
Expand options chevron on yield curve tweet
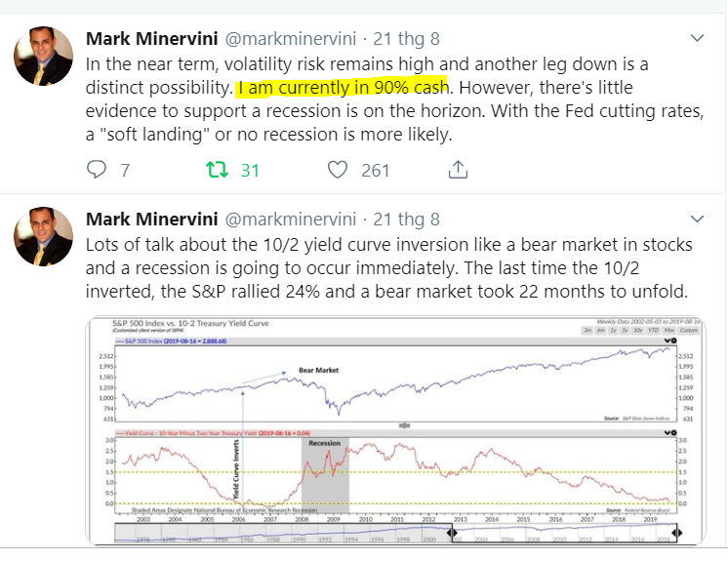coord(697,217)
